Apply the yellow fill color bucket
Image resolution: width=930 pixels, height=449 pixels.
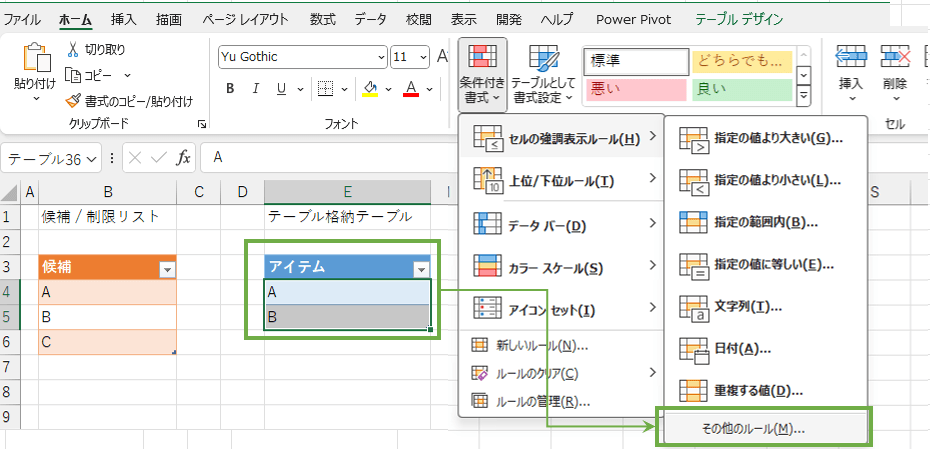coord(371,89)
